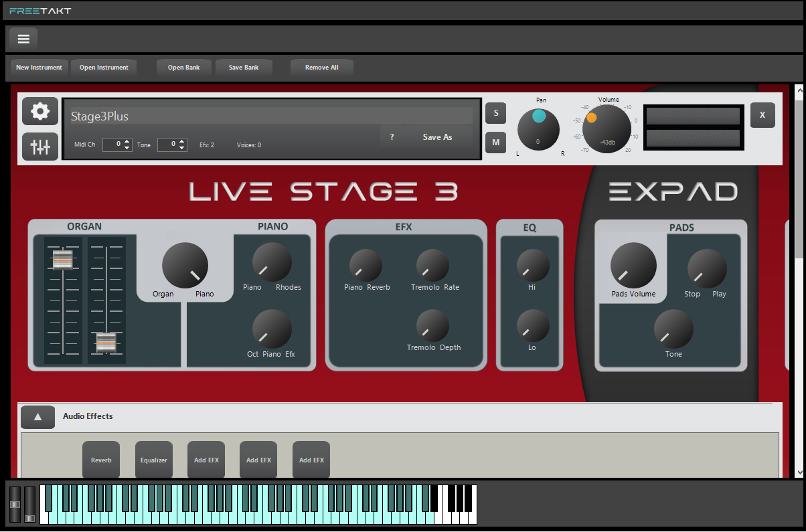Click the Piano Reverb knob
This screenshot has height=532, width=806.
(366, 266)
